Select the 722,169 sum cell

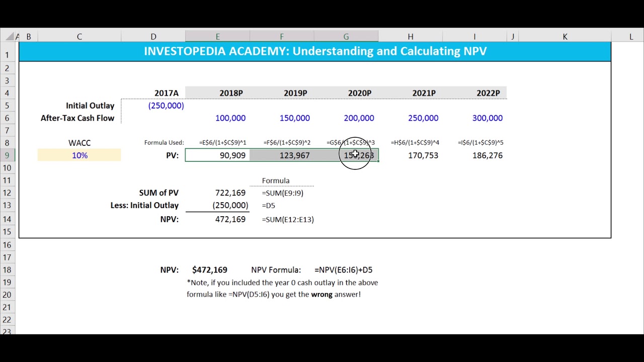point(217,193)
